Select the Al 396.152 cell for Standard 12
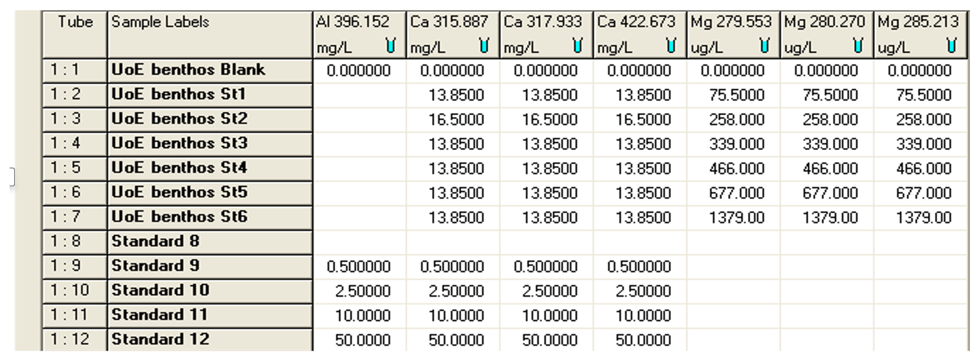Image resolution: width=980 pixels, height=364 pixels. point(359,340)
